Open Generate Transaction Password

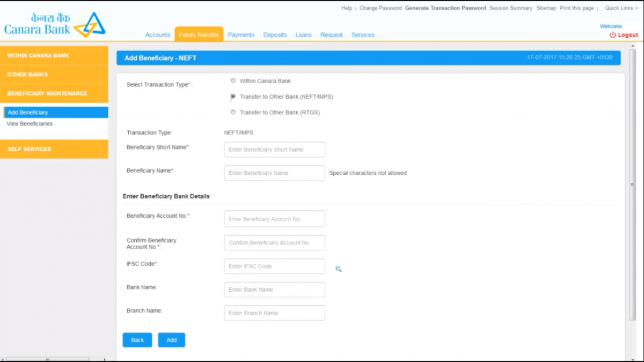pos(445,8)
